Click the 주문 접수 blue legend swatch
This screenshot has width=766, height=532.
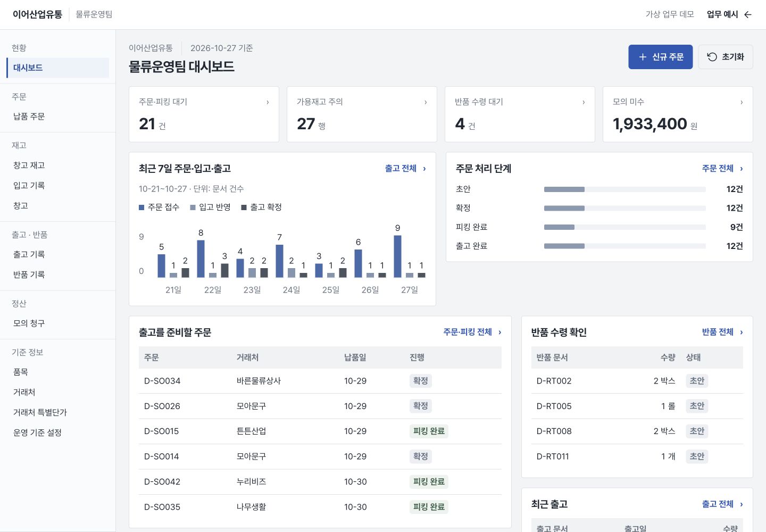[141, 207]
